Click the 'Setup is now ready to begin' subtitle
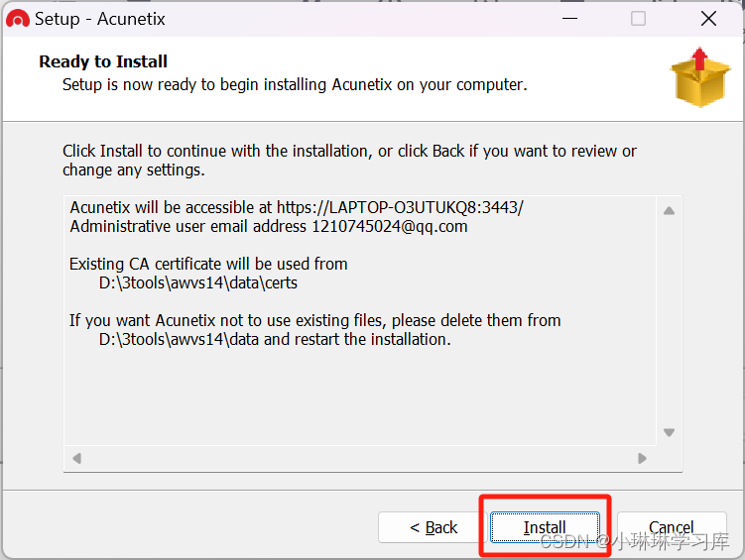 295,85
